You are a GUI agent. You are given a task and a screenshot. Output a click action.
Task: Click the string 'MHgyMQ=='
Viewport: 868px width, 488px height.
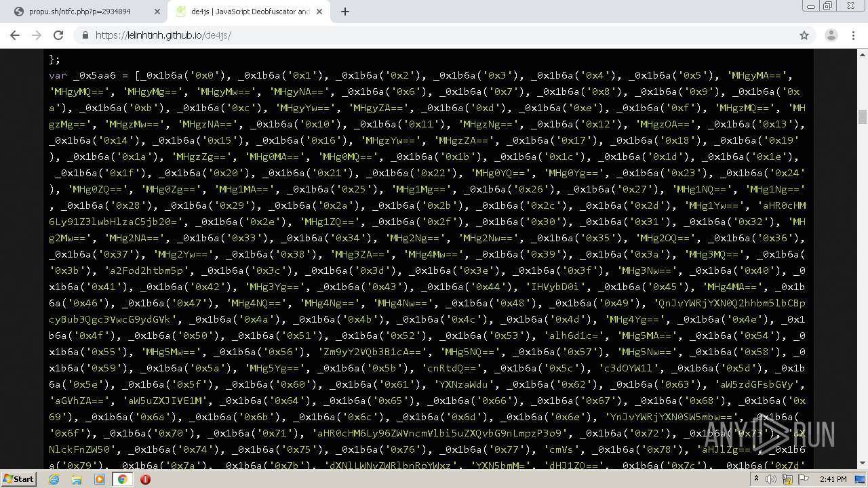[x=82, y=91]
